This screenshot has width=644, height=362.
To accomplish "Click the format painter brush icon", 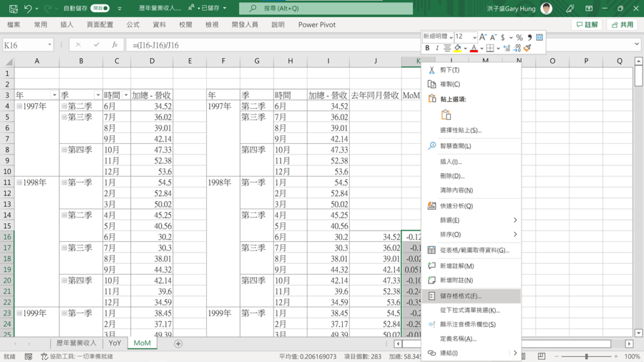I will 528,48.
